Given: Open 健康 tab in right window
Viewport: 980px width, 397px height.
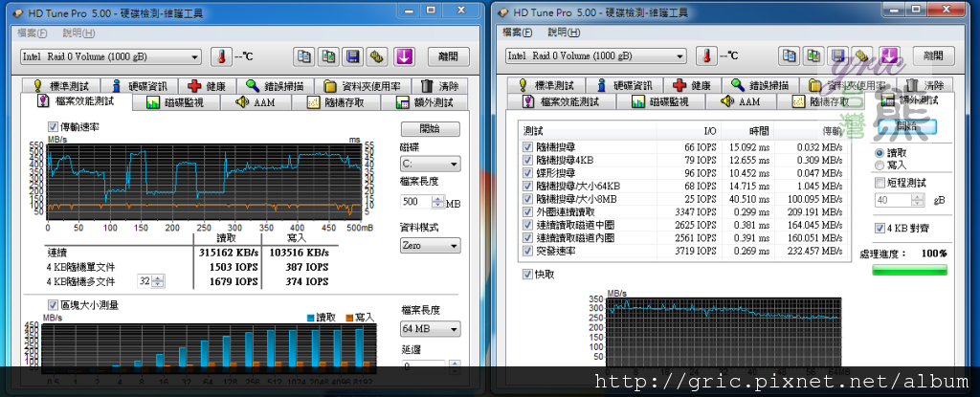Looking at the screenshot, I should point(693,85).
